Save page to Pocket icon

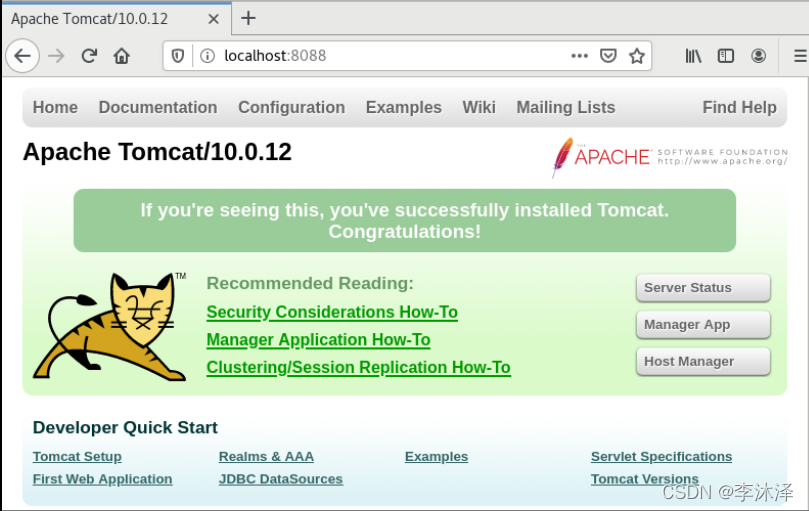coord(608,56)
